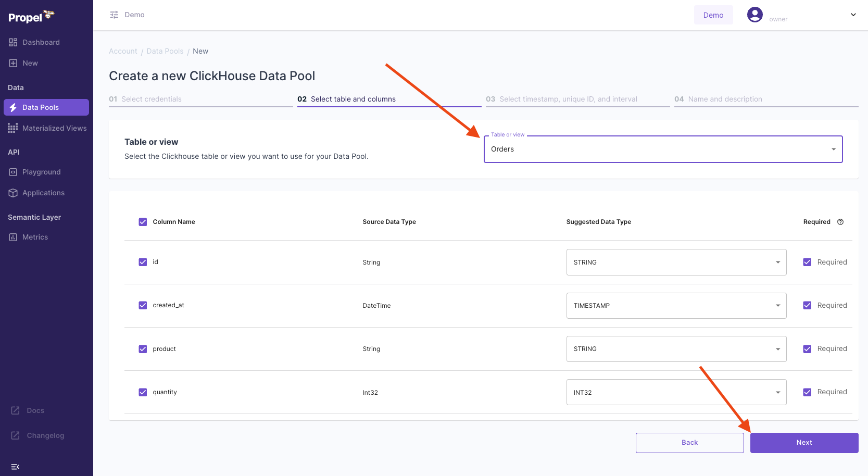Click the Next button

point(804,443)
